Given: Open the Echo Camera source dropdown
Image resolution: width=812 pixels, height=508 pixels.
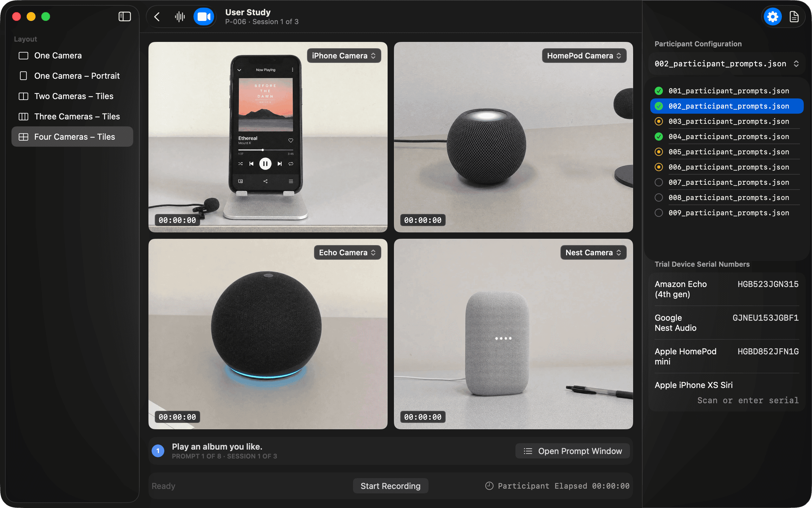Looking at the screenshot, I should coord(347,253).
